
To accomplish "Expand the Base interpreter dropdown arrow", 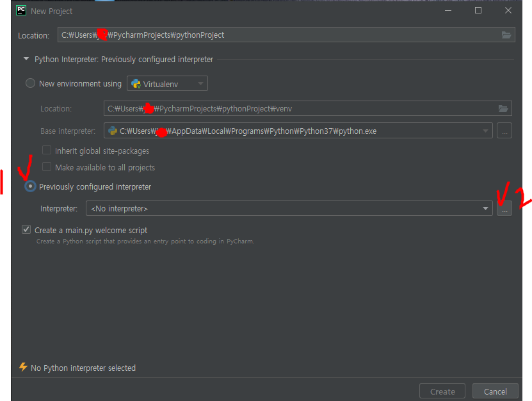I will [x=485, y=131].
